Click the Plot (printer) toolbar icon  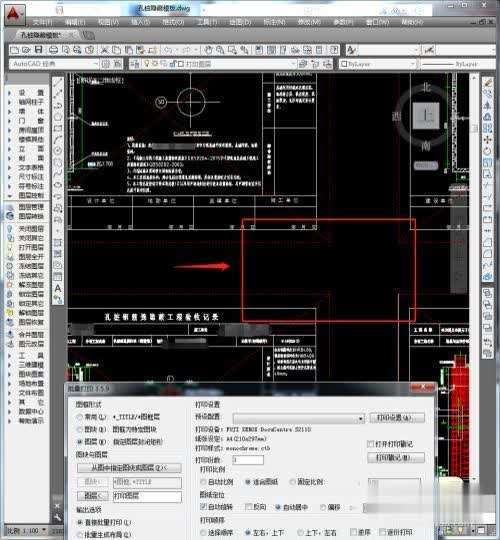click(x=53, y=50)
